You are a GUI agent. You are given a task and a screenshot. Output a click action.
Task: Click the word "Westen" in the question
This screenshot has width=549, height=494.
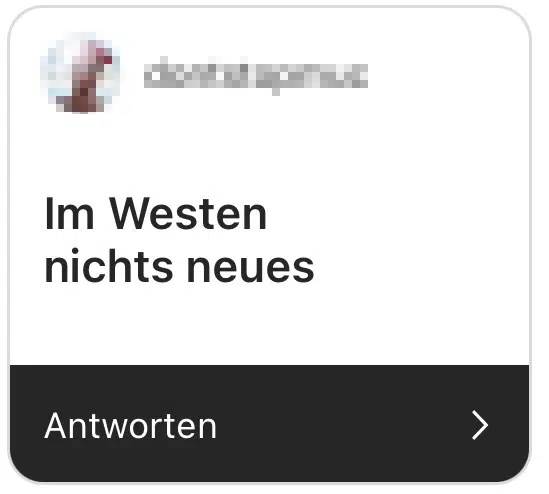[188, 214]
